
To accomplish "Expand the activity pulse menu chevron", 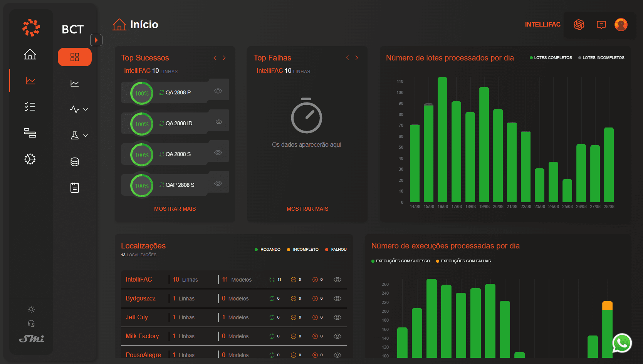I will point(86,109).
